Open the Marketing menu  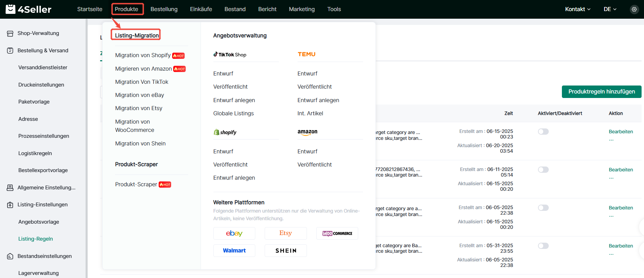click(302, 9)
